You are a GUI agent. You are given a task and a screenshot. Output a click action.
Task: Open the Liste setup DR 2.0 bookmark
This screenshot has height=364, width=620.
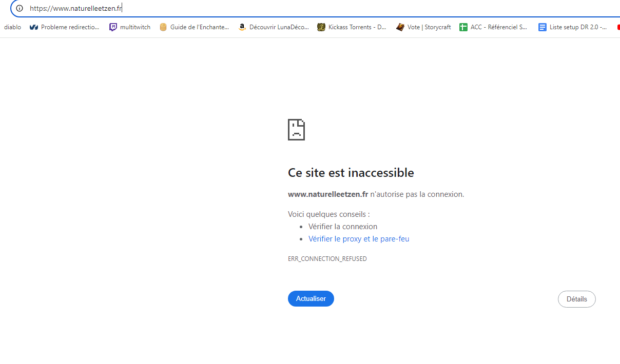[572, 27]
